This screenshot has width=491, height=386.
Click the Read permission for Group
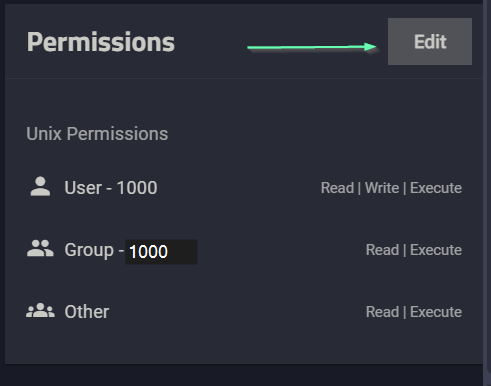coord(382,250)
